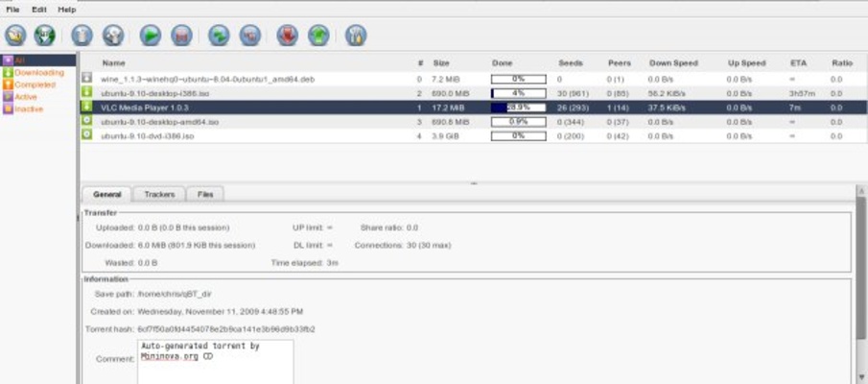Click the torrent hash value text

[x=225, y=329]
